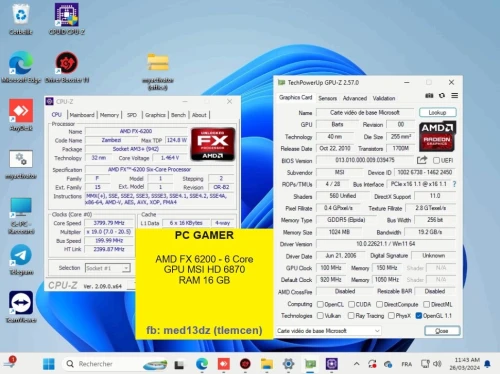
Task: Toggle the DirectCompute checkbox
Action: (x=379, y=304)
